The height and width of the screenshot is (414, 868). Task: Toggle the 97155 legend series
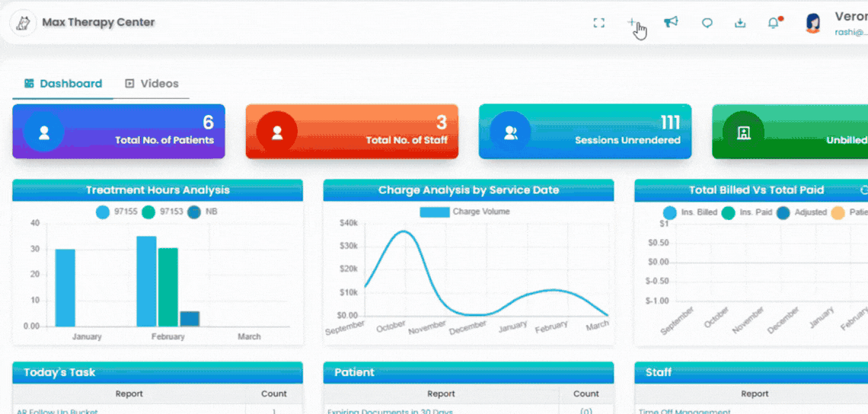(x=113, y=212)
